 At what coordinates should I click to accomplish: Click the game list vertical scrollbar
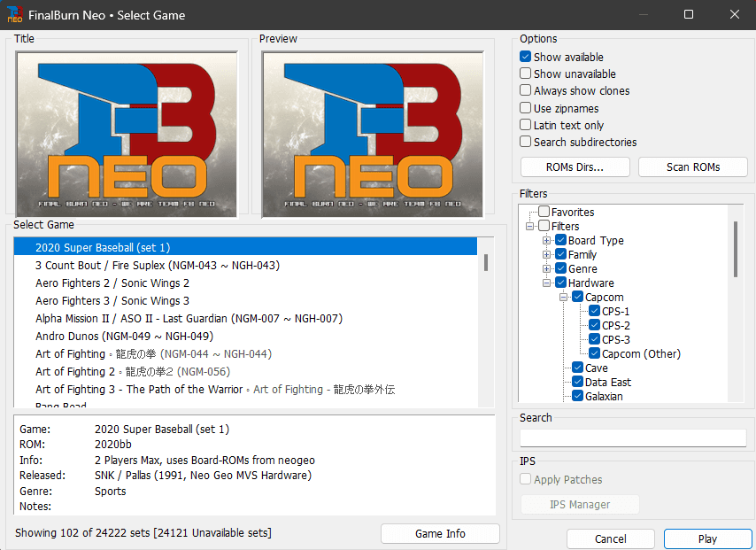point(486,321)
